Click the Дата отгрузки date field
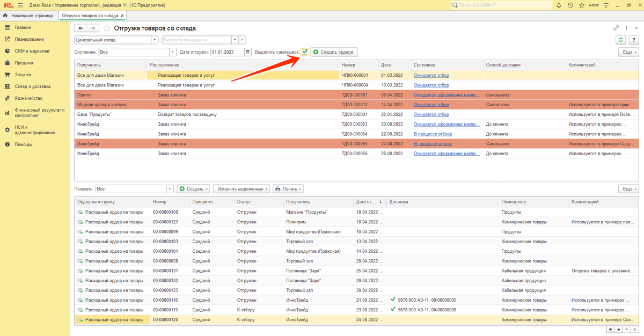 pyautogui.click(x=227, y=52)
